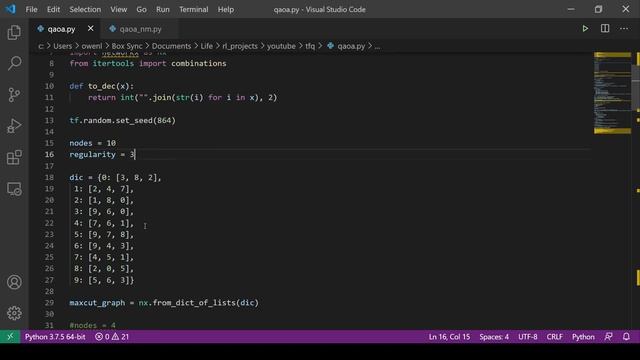Open the Run menu

coord(162,9)
